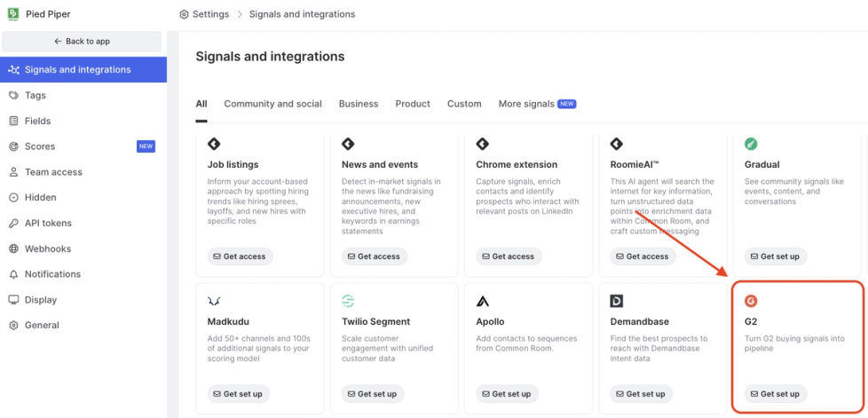This screenshot has width=868, height=418.
Task: Click the Madkudu logo icon
Action: click(214, 302)
